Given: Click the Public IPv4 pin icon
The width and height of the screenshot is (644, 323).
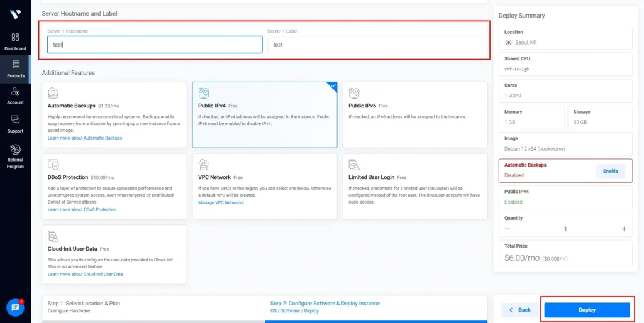Looking at the screenshot, I should tap(204, 93).
